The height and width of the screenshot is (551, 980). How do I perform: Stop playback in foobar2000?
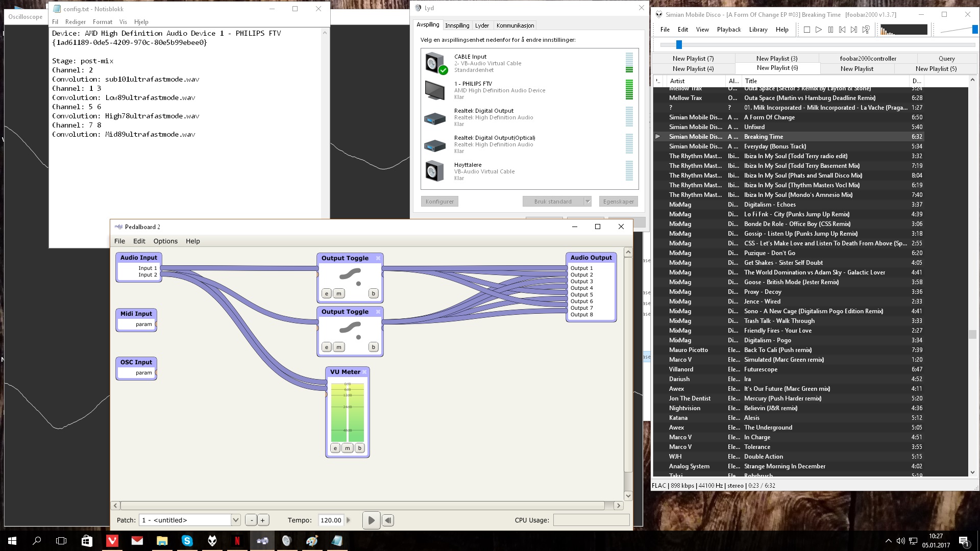point(807,30)
